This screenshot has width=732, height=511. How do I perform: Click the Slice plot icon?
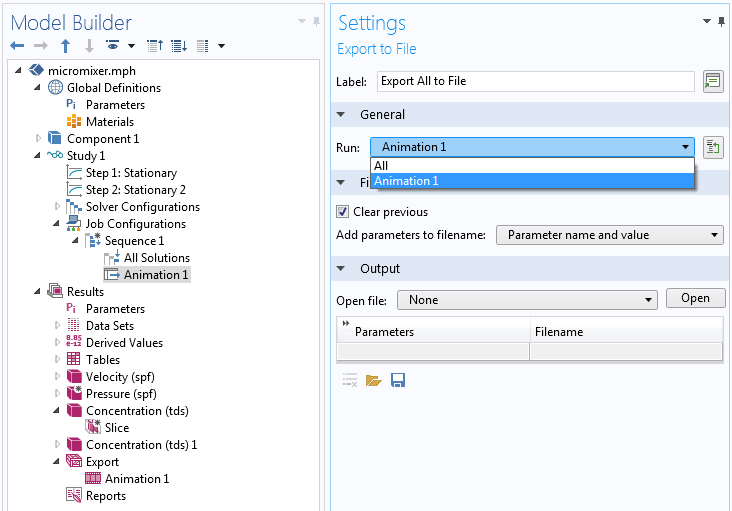click(93, 427)
